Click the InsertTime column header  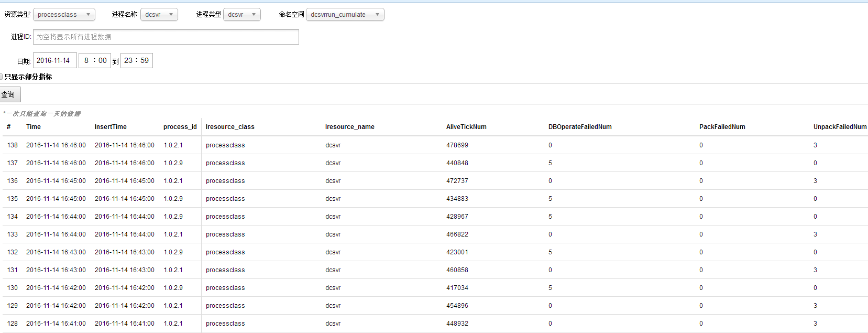pyautogui.click(x=111, y=127)
